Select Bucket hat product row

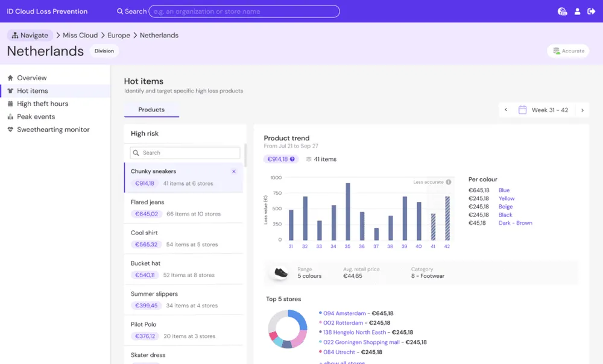pyautogui.click(x=184, y=269)
